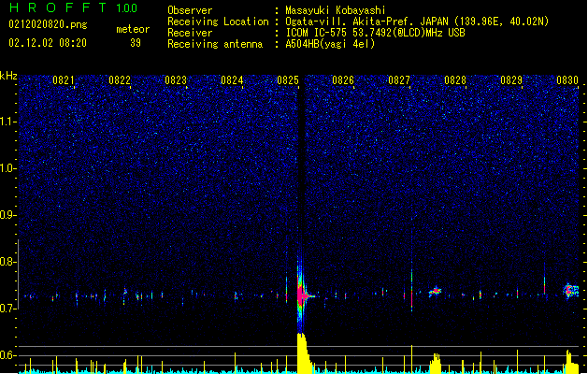The height and width of the screenshot is (374, 588).
Task: Click the 0822 time marker
Action: tap(120, 80)
